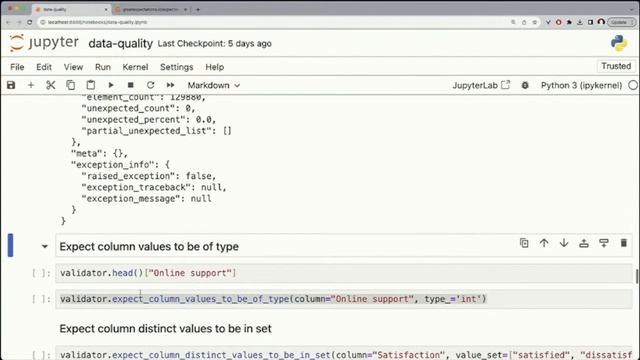Screen dimensions: 640x360
Task: Duplicate the selected markdown cell
Action: (524, 243)
